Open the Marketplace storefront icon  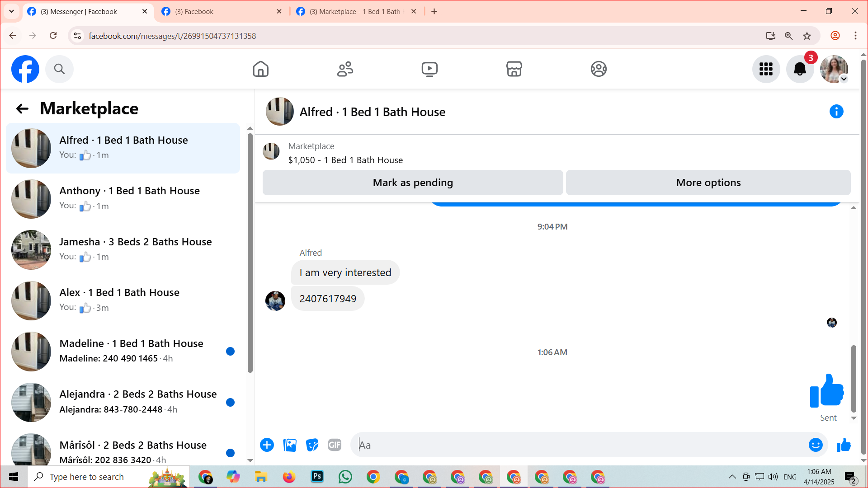514,69
